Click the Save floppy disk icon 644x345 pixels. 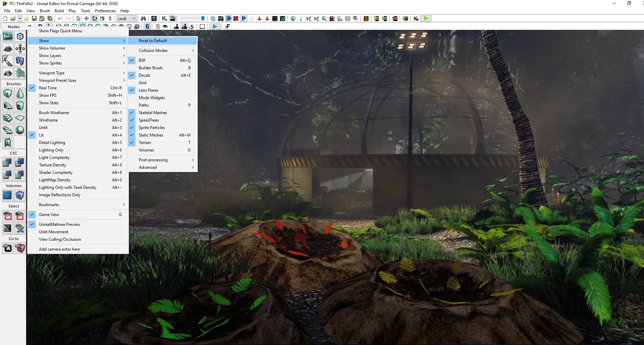[34, 19]
